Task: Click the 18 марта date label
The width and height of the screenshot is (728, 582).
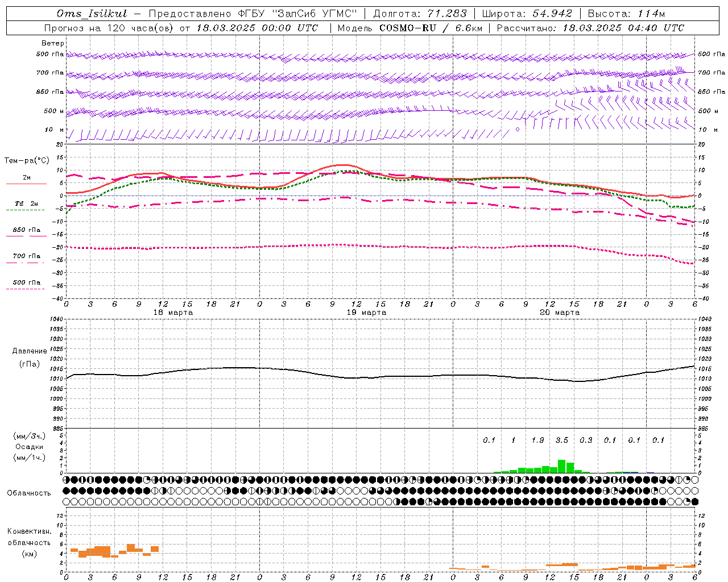Action: click(173, 313)
